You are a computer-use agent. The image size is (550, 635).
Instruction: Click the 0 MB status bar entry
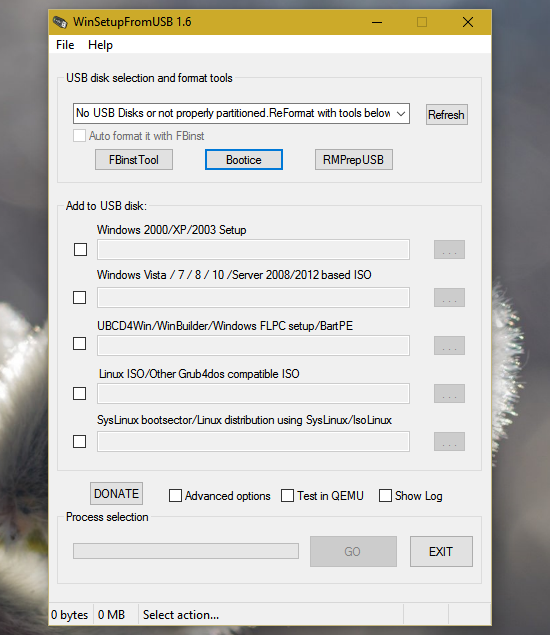point(111,615)
